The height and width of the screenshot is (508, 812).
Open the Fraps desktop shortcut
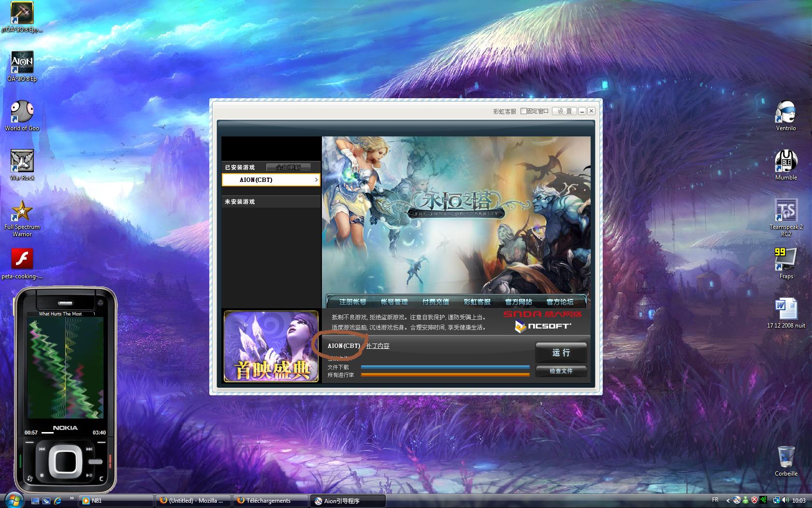coord(786,264)
